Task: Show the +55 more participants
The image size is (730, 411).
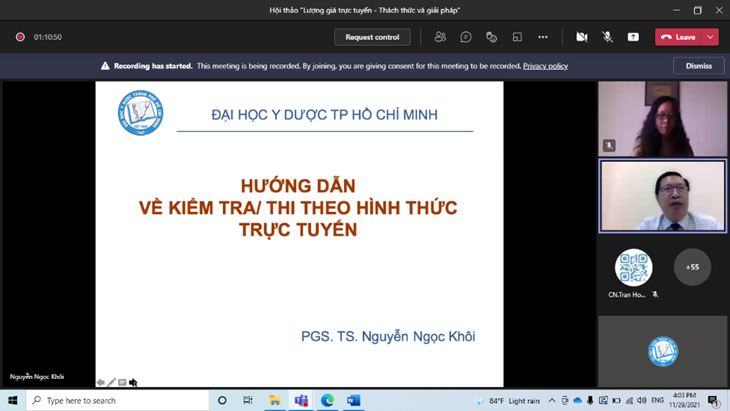Action: (x=692, y=267)
